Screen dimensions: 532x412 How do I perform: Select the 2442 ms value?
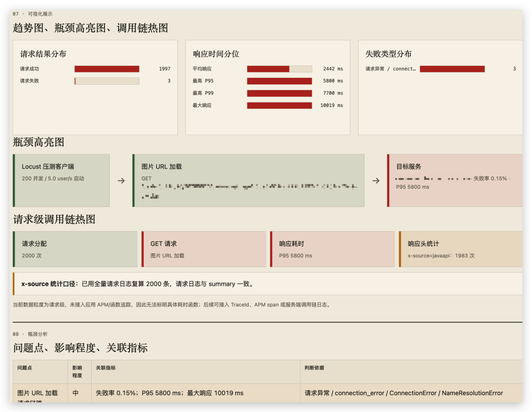pos(333,69)
